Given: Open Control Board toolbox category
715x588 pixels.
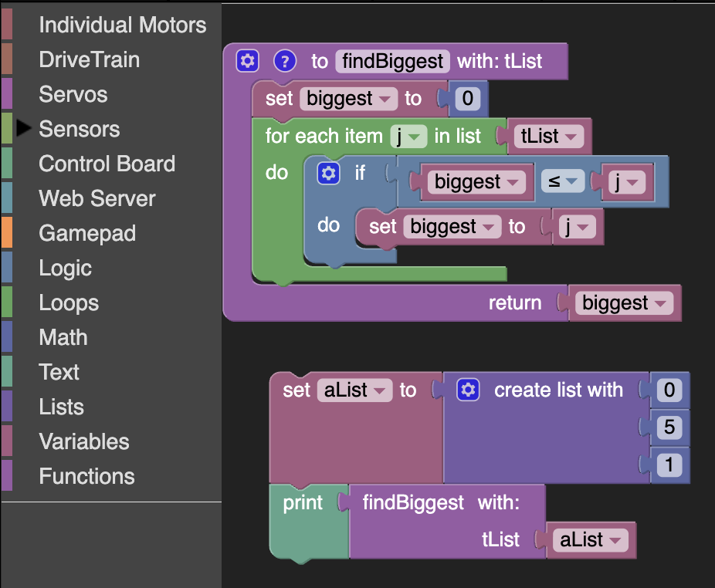Looking at the screenshot, I should tap(107, 164).
